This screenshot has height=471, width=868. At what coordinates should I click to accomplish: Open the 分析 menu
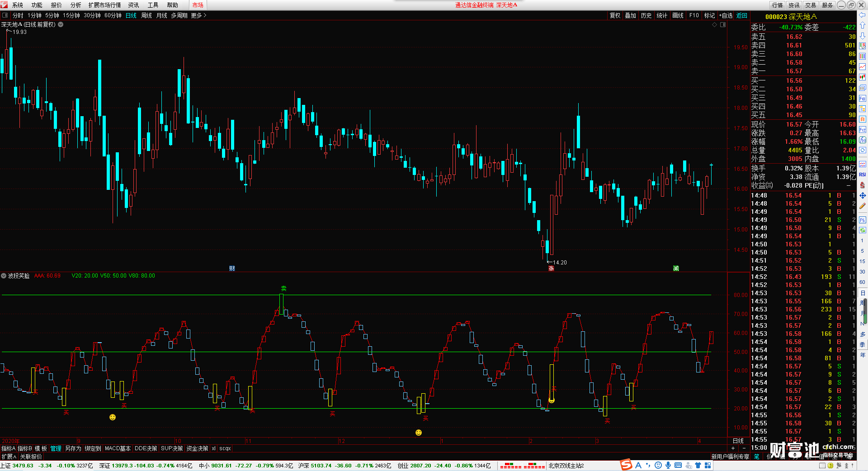pyautogui.click(x=75, y=5)
